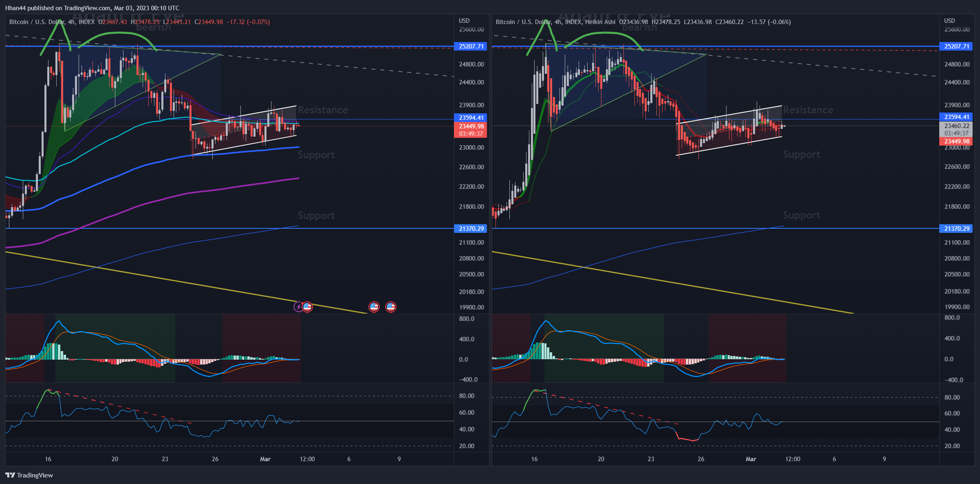Click the C23449.98 close value in the candlestick chart header

point(209,22)
